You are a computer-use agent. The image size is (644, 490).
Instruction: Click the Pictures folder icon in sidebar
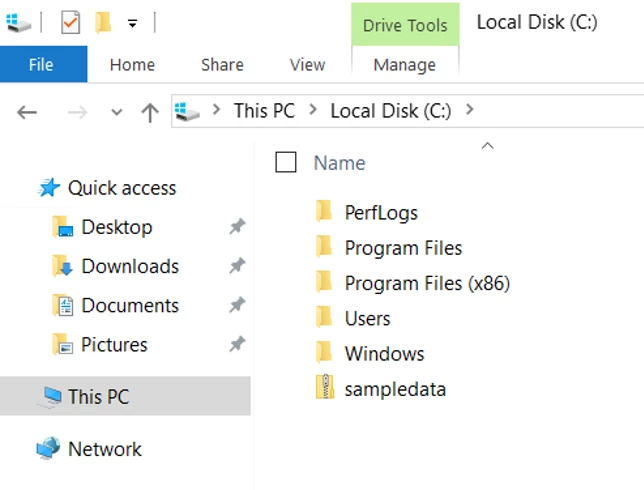[63, 344]
